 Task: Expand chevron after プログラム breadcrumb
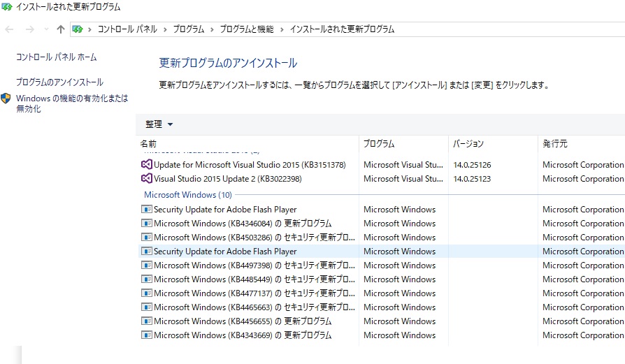pyautogui.click(x=212, y=29)
